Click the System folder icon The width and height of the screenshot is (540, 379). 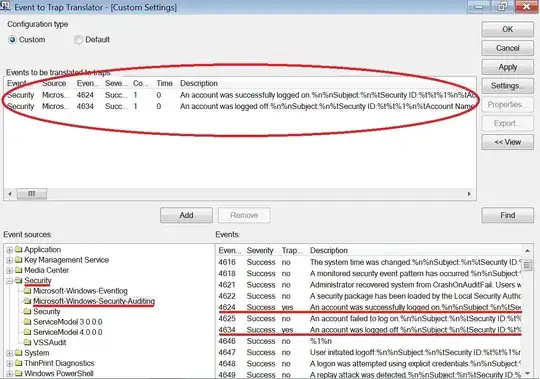19,353
